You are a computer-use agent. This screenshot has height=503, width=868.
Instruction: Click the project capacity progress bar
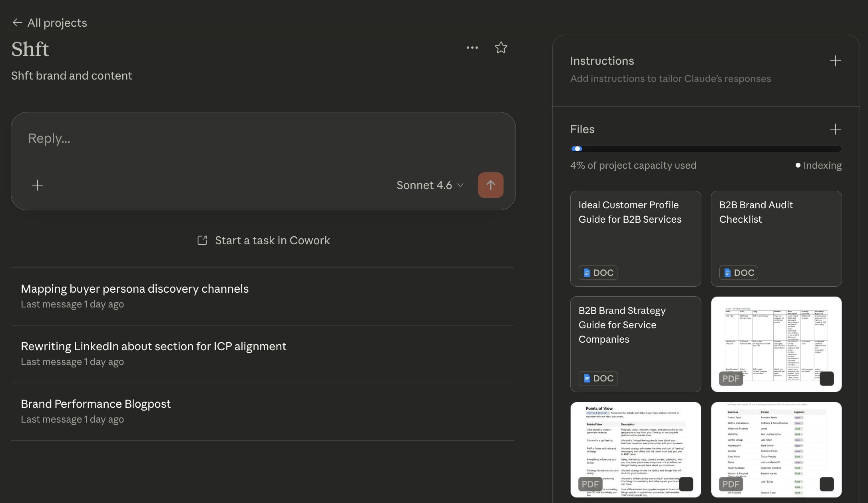[706, 149]
